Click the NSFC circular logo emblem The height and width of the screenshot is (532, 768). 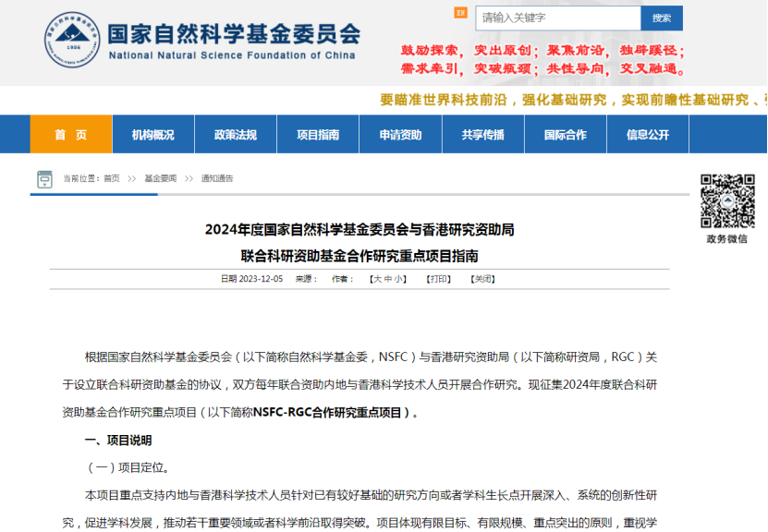pos(70,38)
